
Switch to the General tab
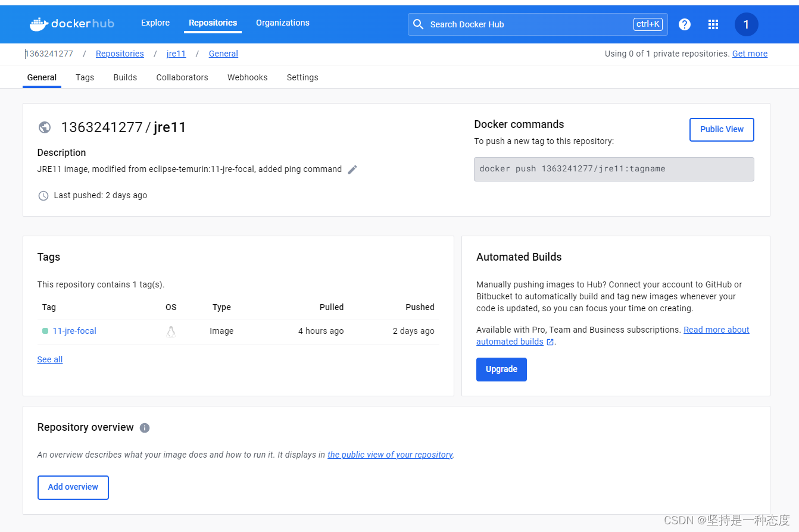[42, 77]
